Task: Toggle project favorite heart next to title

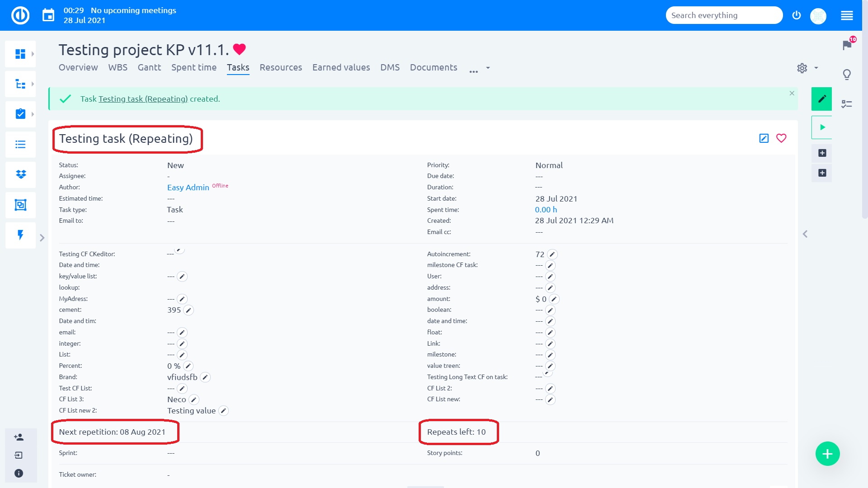Action: (x=239, y=49)
